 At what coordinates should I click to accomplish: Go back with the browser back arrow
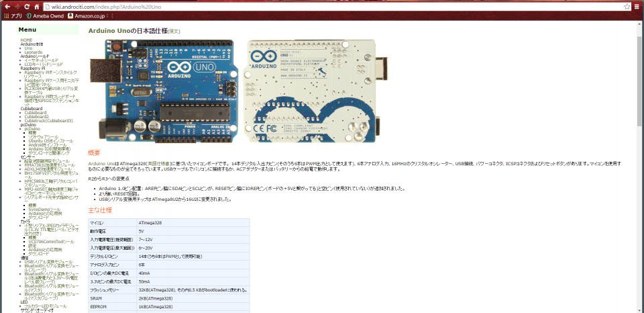click(x=7, y=7)
